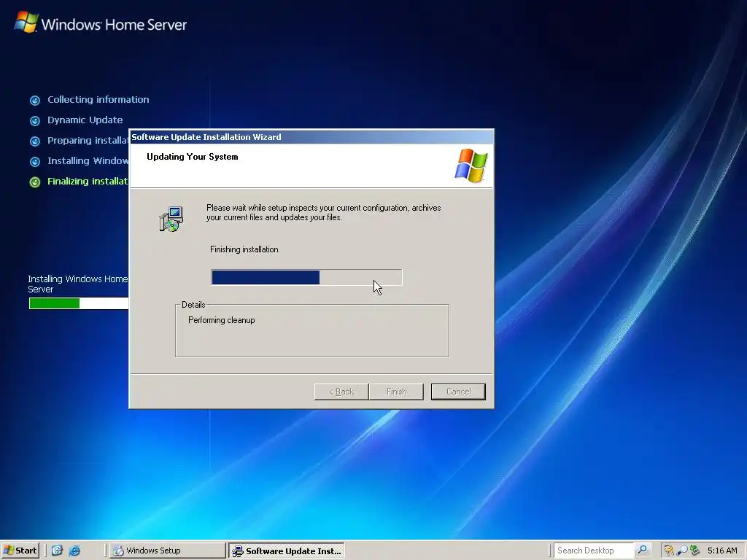Click the Installing Windows step bullet

point(35,161)
